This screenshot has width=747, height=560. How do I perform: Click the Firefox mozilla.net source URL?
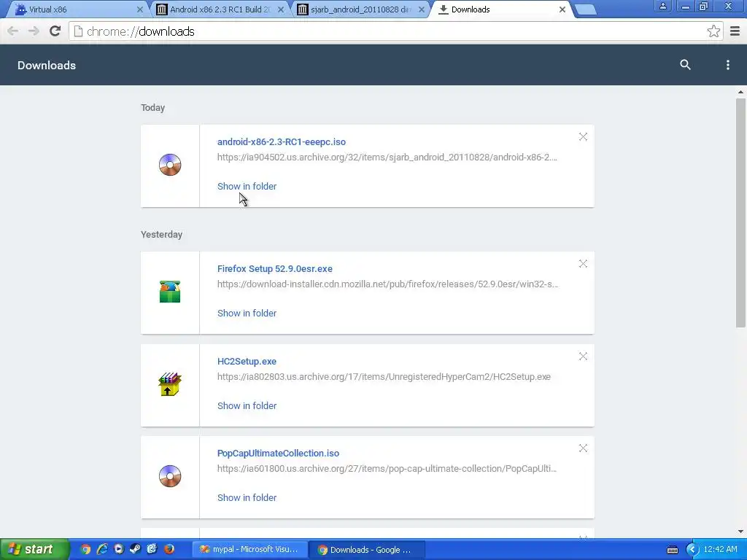coord(387,284)
